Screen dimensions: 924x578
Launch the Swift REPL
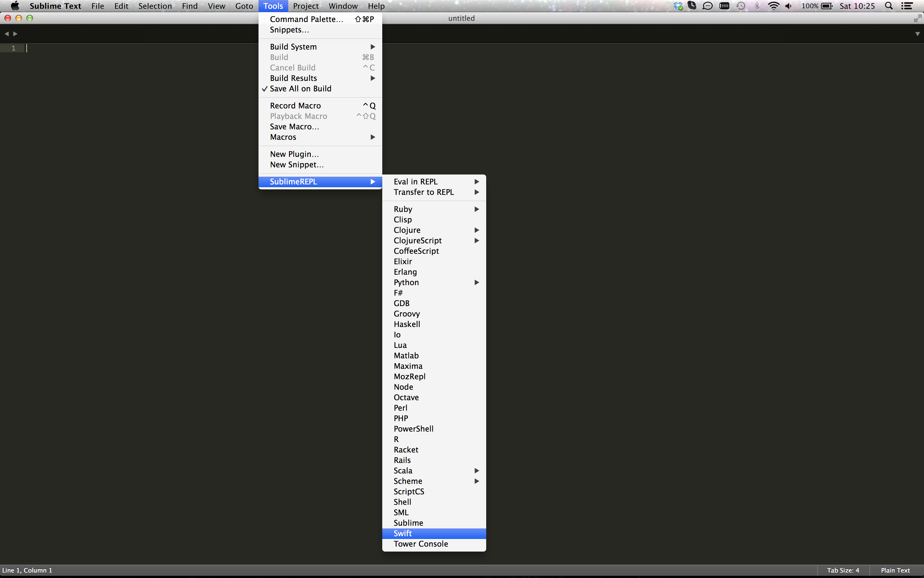tap(434, 533)
